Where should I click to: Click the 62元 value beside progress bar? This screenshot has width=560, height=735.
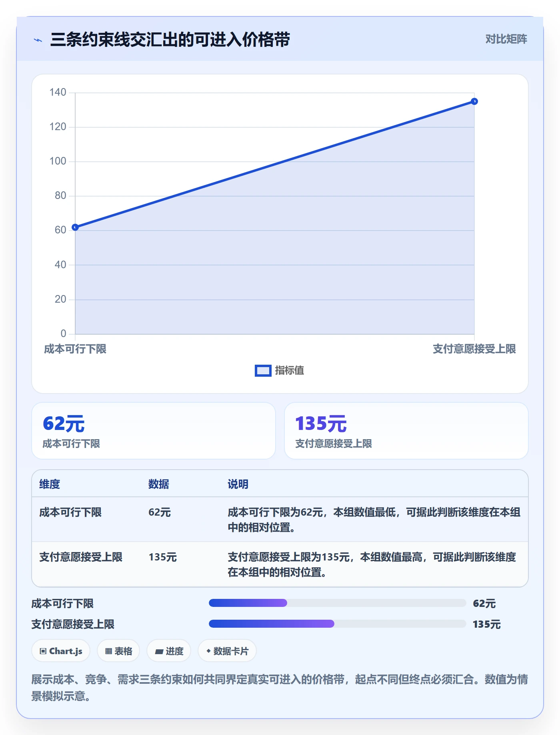pyautogui.click(x=484, y=603)
